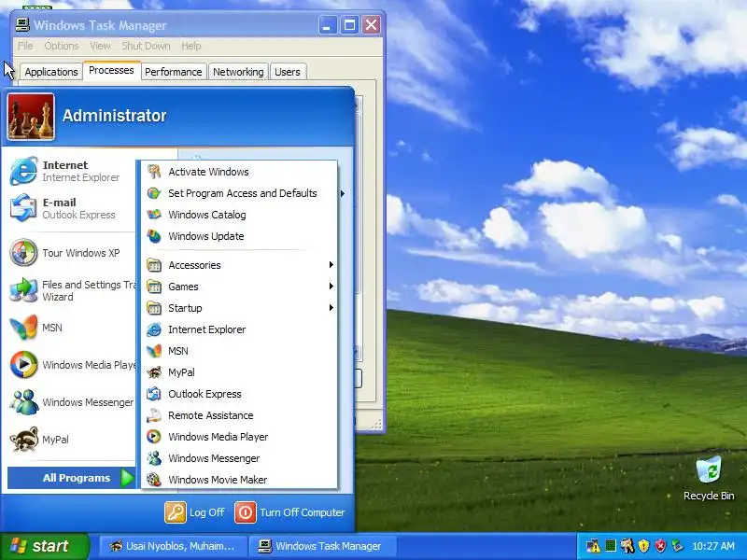
Task: Switch to the Users tab
Action: click(288, 72)
